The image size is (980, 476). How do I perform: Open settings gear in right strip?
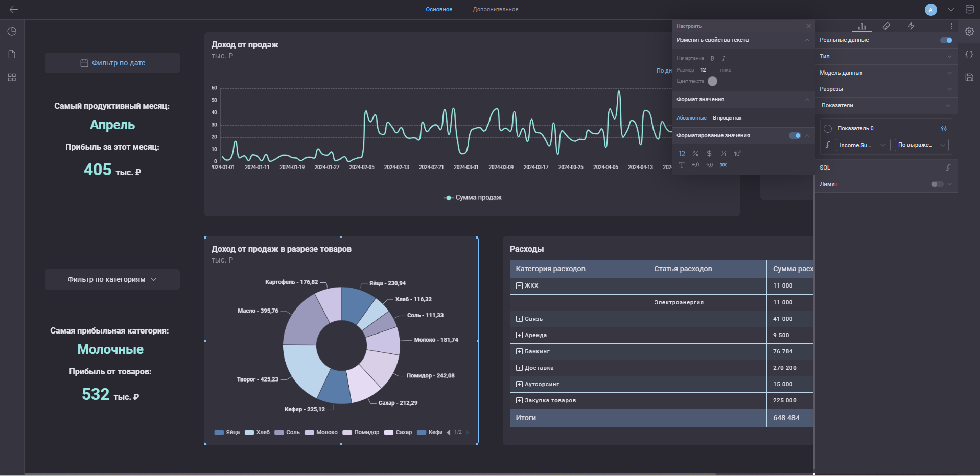click(969, 31)
